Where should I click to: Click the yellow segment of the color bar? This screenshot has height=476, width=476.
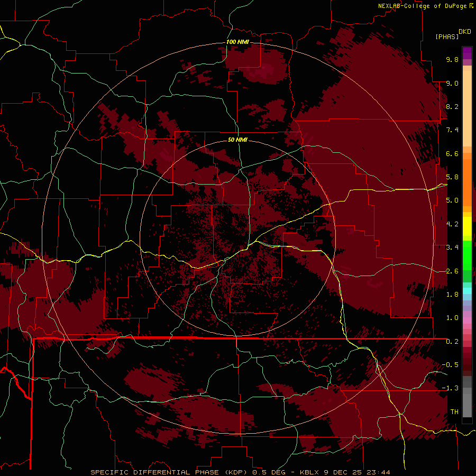coord(467,226)
